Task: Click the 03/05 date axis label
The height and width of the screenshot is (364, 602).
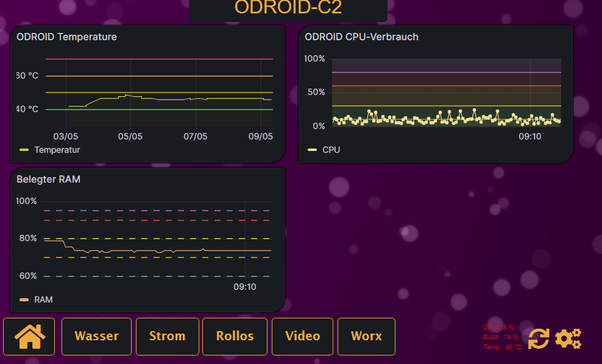Action: (66, 136)
